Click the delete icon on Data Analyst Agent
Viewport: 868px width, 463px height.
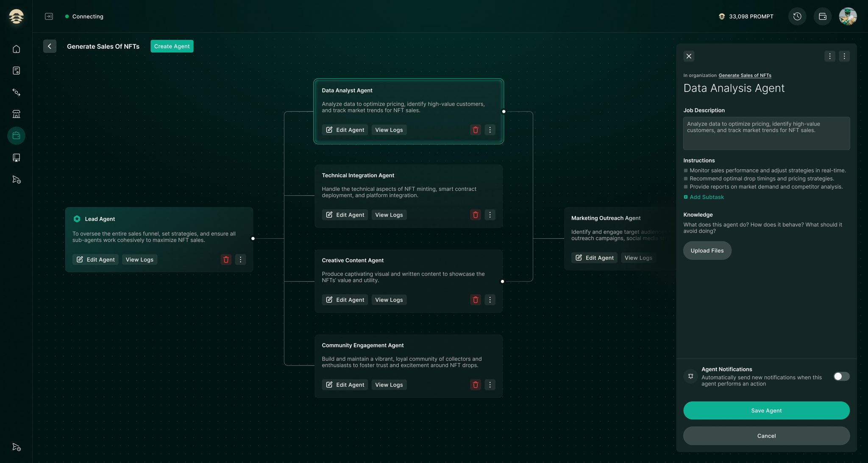[x=475, y=130]
